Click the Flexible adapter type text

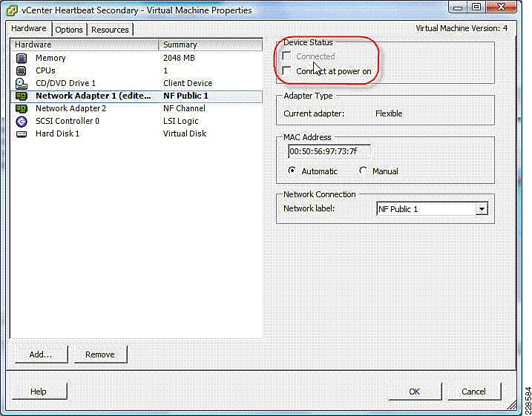click(389, 113)
